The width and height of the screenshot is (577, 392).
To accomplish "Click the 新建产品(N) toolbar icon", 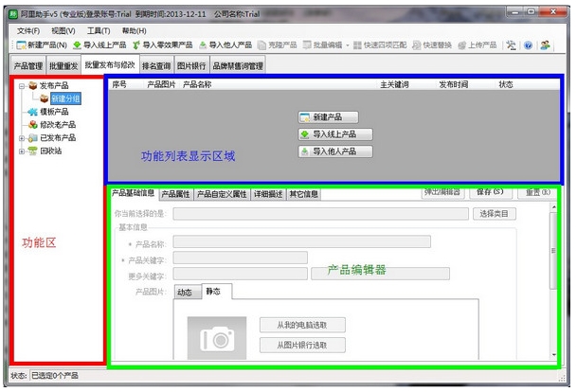I will pyautogui.click(x=22, y=45).
